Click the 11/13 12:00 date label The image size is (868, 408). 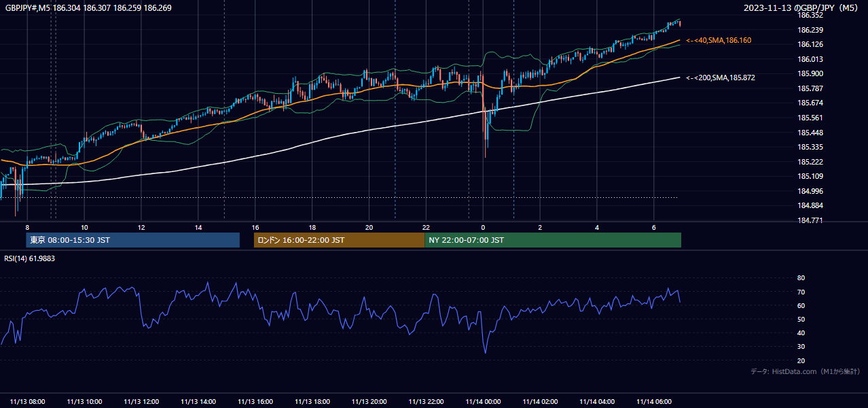(141, 402)
